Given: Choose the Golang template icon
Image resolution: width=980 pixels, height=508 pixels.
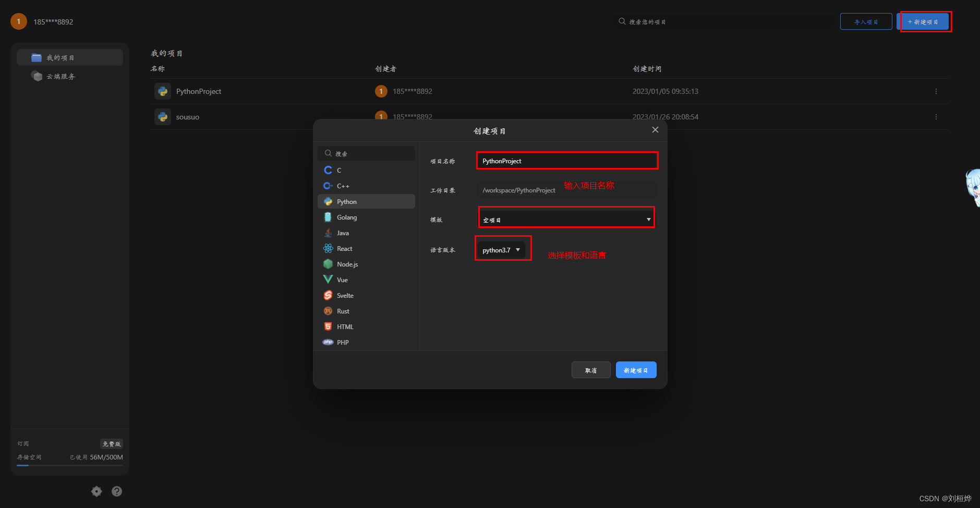Looking at the screenshot, I should pos(328,217).
